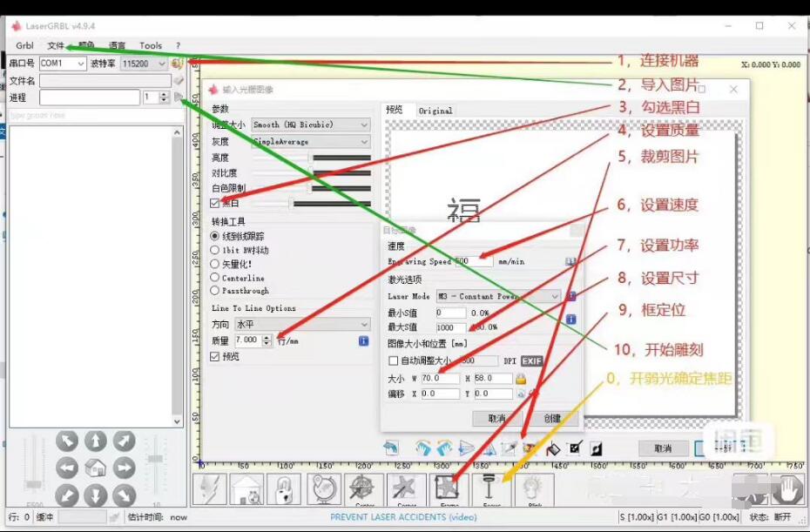Enable the 自动调整大小 checkbox
Screen dimensions: 810x532
[394, 360]
